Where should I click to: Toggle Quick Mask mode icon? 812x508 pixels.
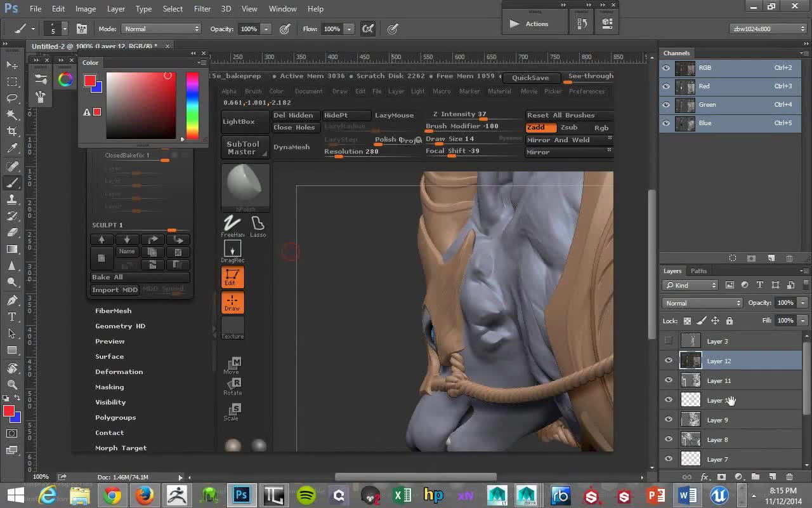[12, 434]
